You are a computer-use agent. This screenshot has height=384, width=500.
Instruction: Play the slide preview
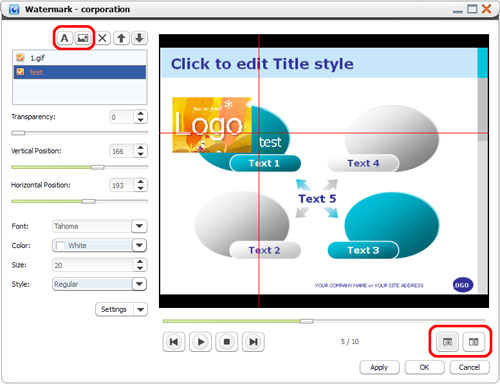pyautogui.click(x=200, y=342)
